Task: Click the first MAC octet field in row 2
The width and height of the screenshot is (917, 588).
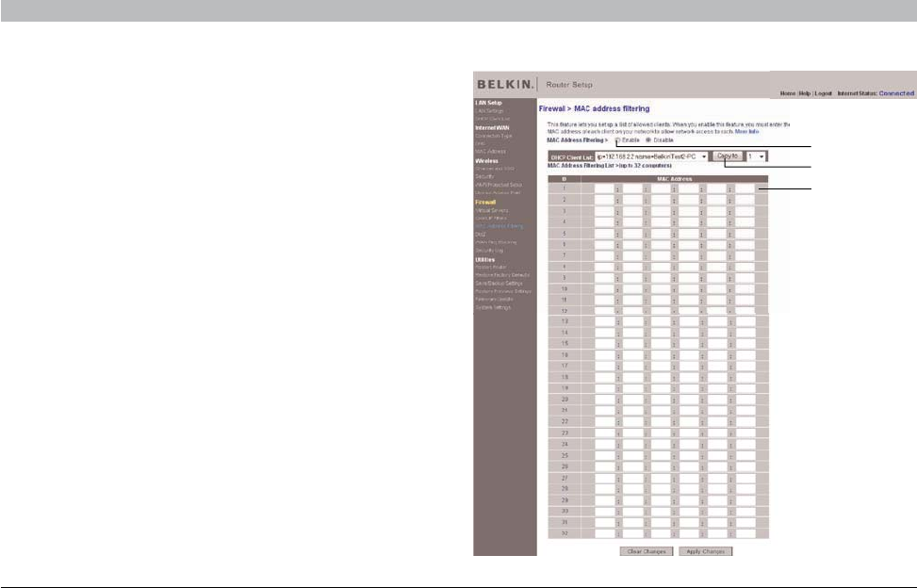Action: tap(604, 200)
